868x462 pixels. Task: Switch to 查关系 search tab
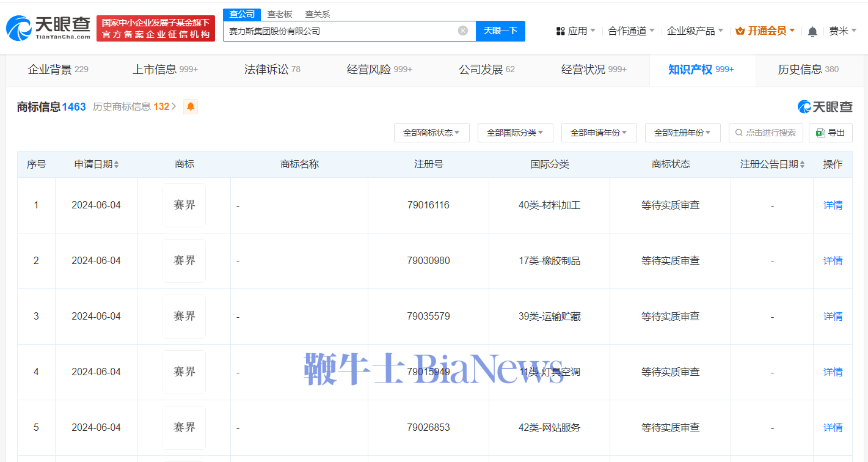click(318, 14)
